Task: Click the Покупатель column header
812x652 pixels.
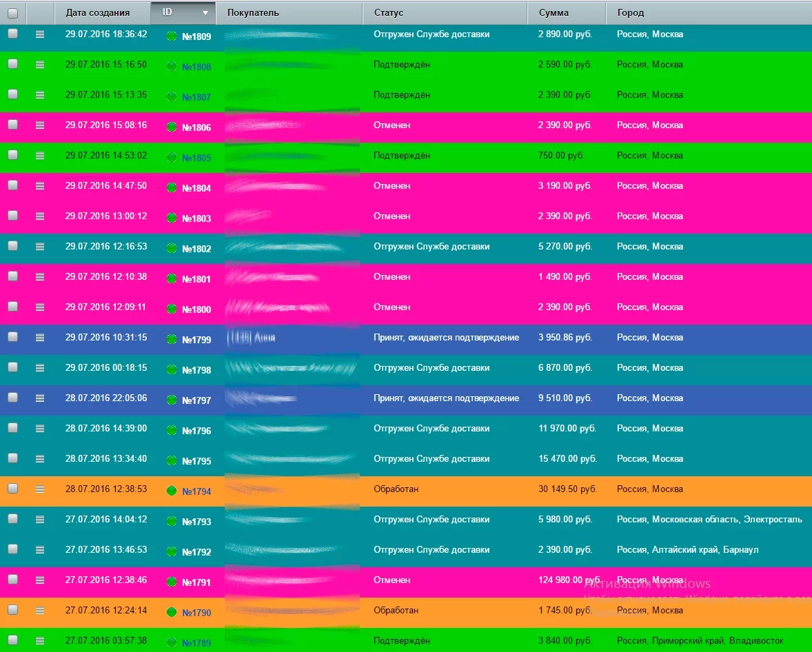Action: (253, 13)
